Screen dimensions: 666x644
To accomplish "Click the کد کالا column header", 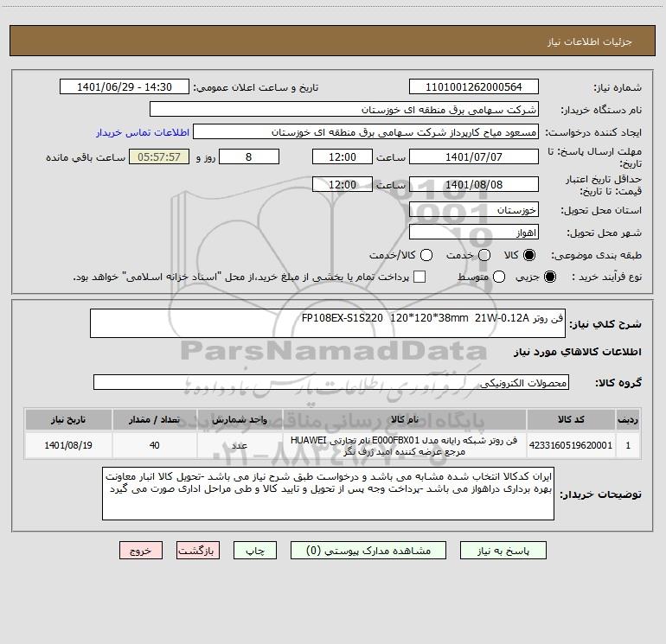I will pyautogui.click(x=571, y=419).
